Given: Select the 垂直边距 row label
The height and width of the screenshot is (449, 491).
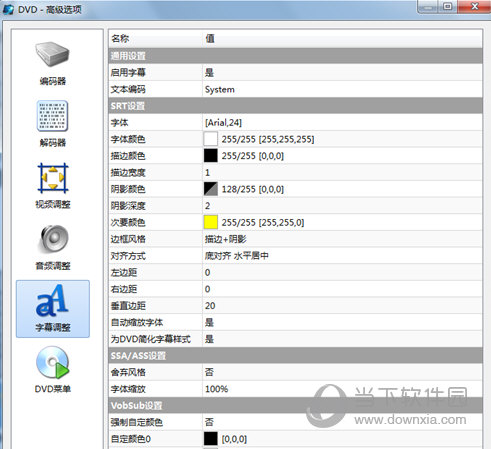Looking at the screenshot, I should (128, 306).
